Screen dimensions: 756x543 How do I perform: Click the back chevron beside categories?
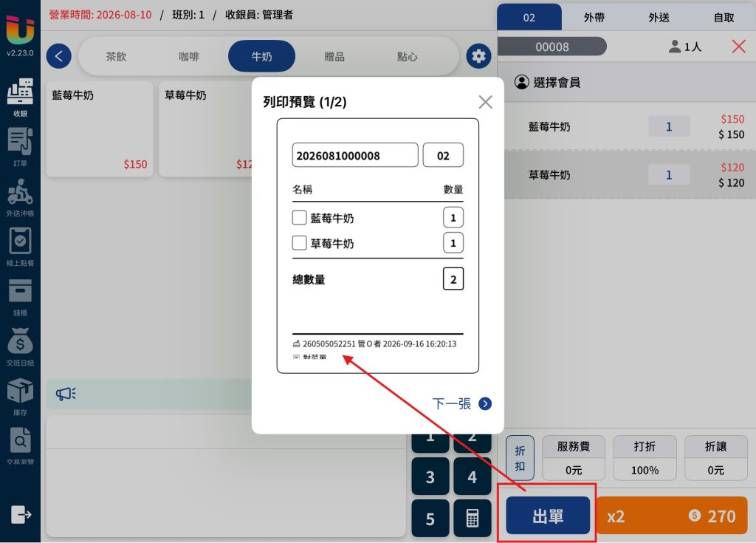[59, 56]
